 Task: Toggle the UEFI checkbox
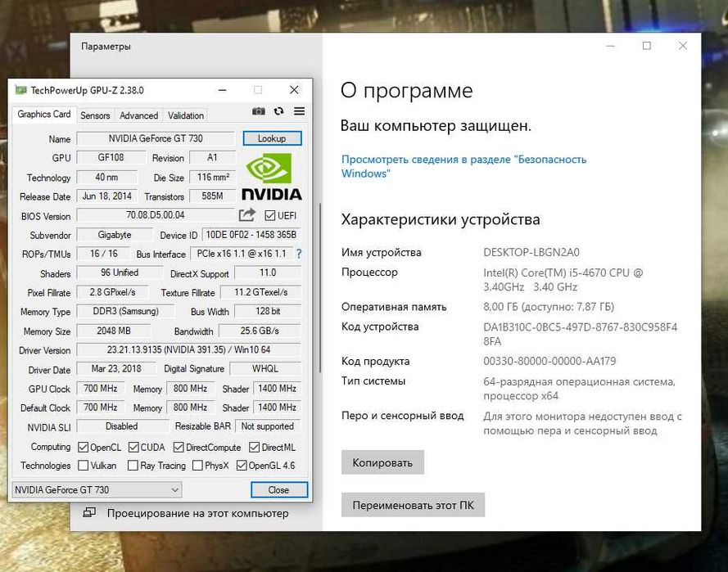[x=269, y=216]
